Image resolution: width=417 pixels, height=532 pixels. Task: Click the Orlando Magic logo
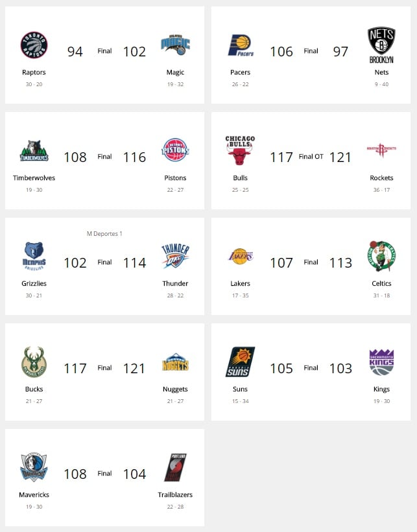[x=175, y=45]
